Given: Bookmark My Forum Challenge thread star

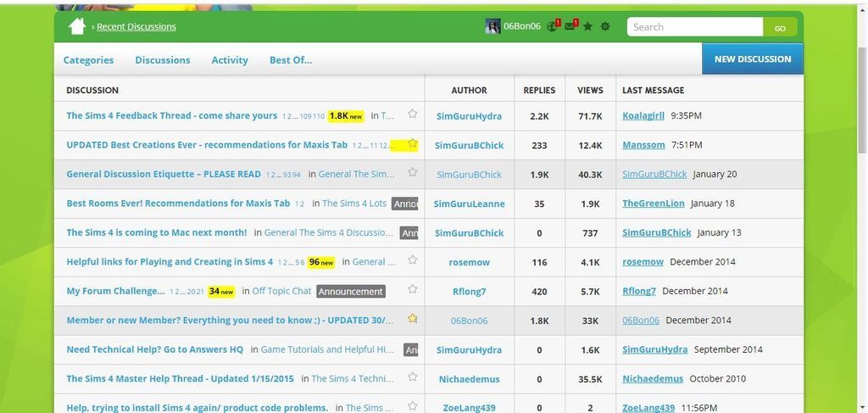Looking at the screenshot, I should [x=413, y=289].
